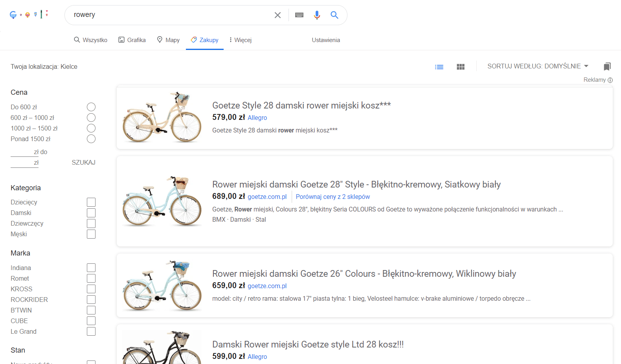Click the BMX · Damski · Stal attributes
This screenshot has height=364, width=621.
point(239,219)
